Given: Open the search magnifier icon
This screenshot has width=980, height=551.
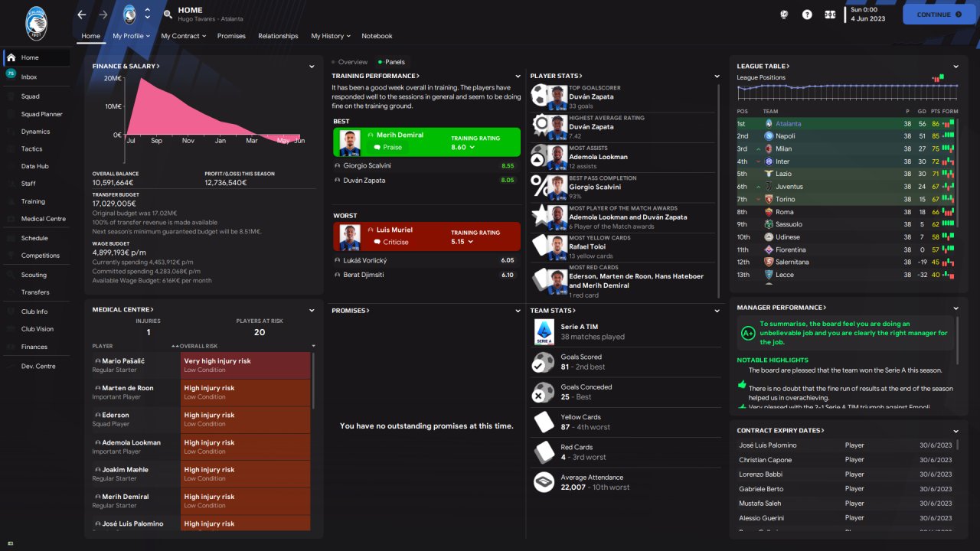Looking at the screenshot, I should pos(168,15).
